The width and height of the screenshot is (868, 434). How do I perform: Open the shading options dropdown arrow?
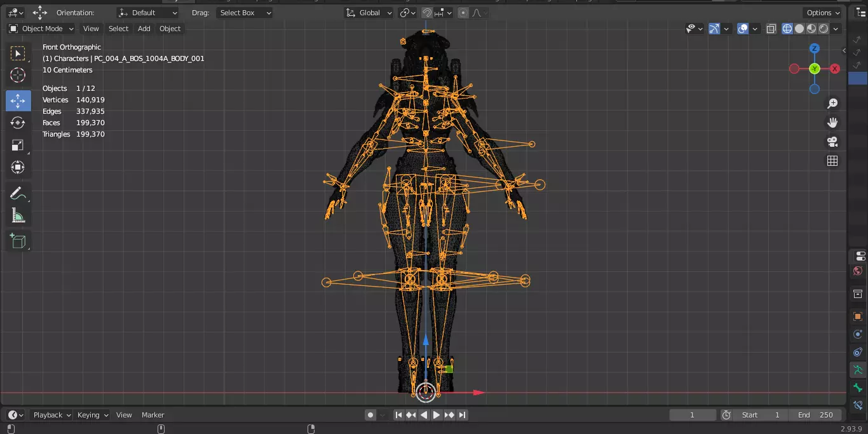pos(836,29)
